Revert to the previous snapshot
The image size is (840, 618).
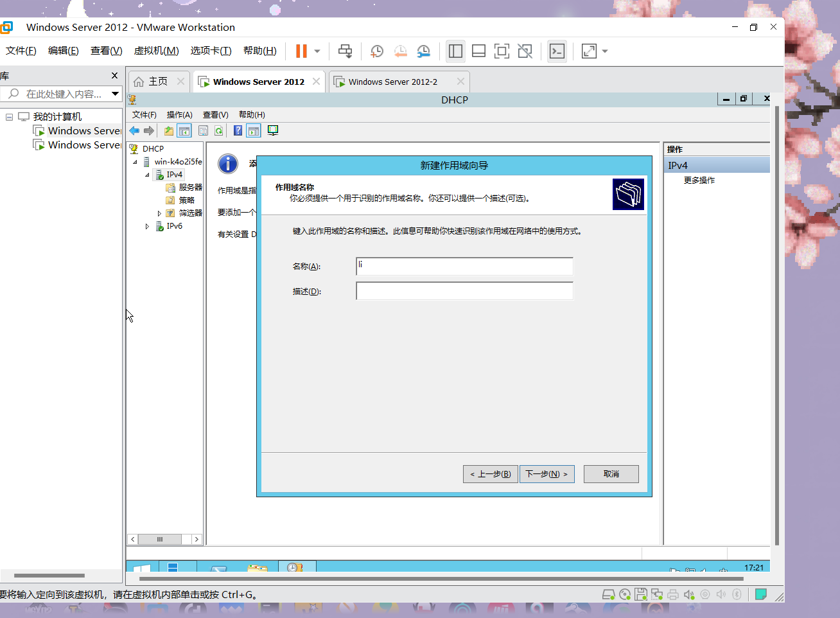click(400, 51)
